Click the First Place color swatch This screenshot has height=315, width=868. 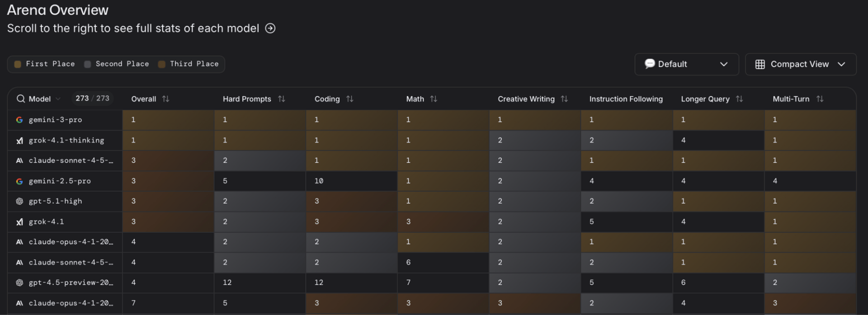[x=18, y=64]
